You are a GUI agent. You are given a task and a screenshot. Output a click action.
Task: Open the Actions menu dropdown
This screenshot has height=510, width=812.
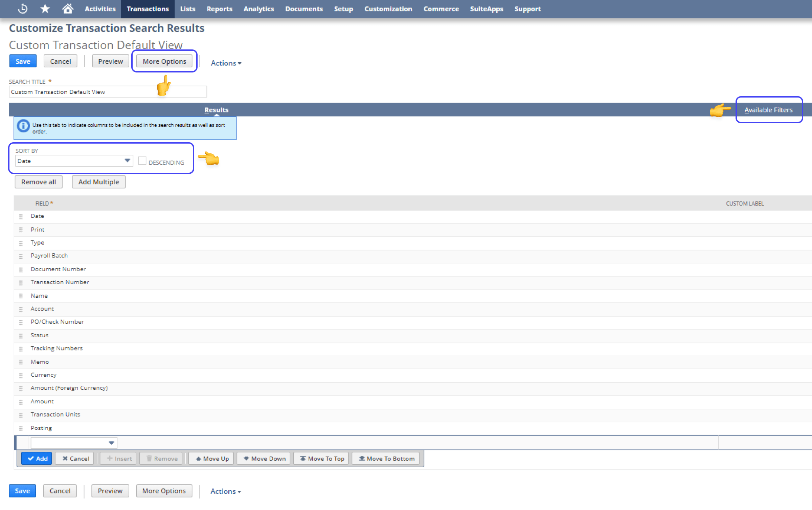[226, 62]
